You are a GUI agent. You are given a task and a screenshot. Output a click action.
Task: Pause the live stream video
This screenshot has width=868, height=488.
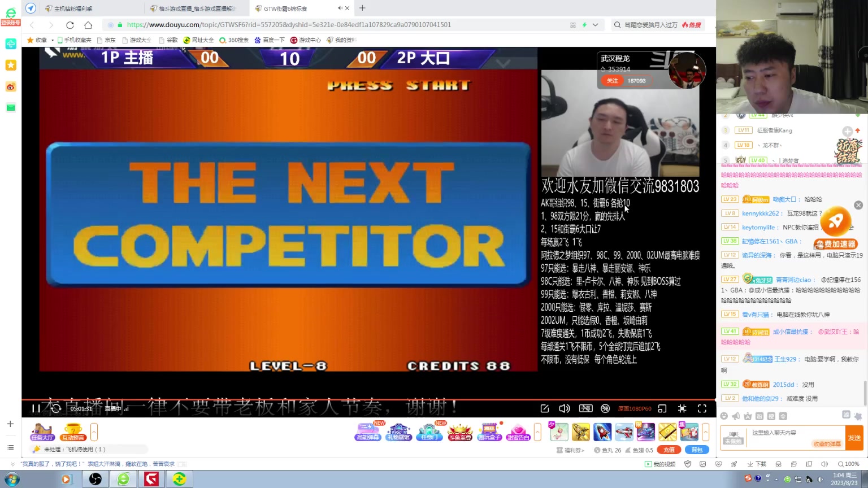pos(36,408)
